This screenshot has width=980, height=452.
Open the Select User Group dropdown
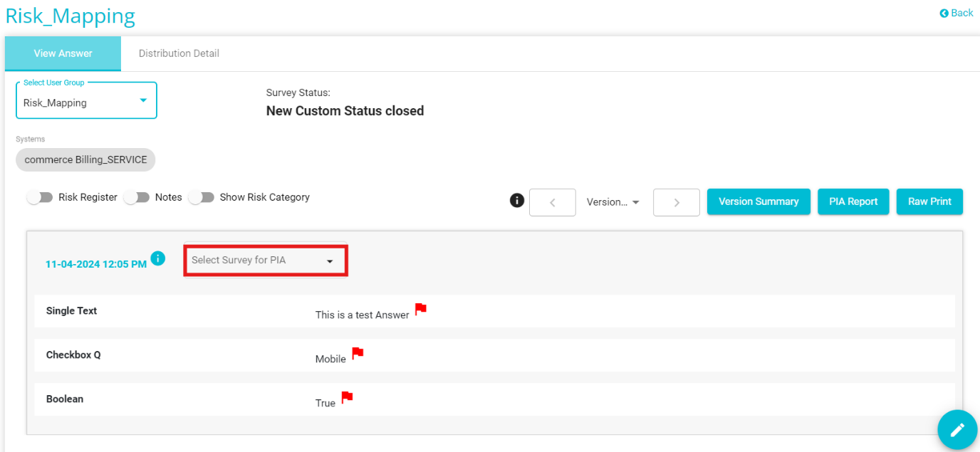[86, 100]
